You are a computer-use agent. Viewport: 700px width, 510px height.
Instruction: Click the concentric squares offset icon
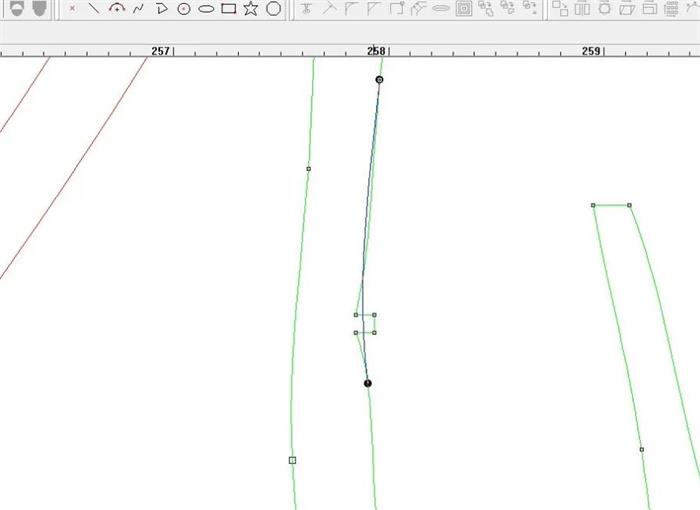click(464, 8)
